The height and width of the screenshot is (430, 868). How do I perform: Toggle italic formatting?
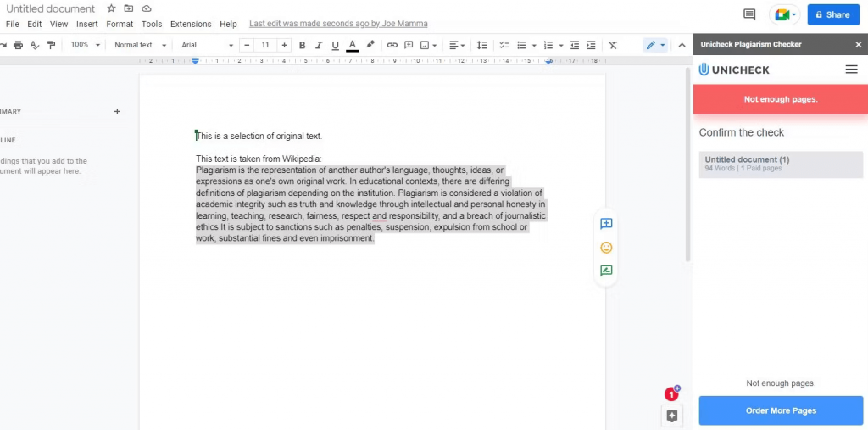coord(319,45)
